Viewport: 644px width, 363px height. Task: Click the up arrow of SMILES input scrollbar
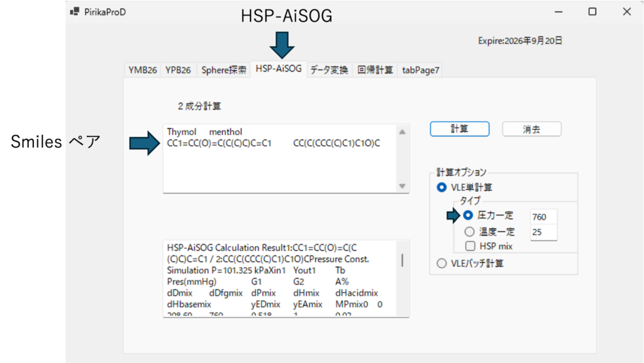point(402,131)
